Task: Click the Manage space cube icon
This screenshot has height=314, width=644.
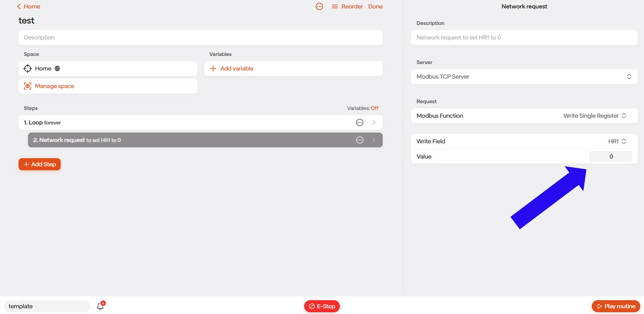Action: click(28, 86)
